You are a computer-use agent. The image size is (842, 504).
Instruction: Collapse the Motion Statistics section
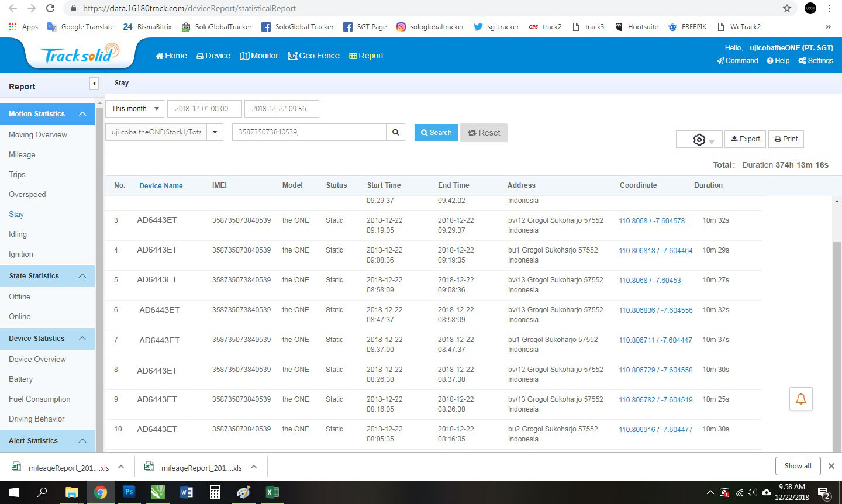[x=82, y=114]
